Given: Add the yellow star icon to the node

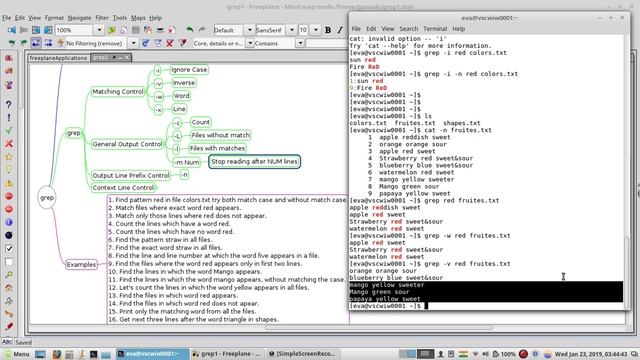Looking at the screenshot, I should [9, 157].
